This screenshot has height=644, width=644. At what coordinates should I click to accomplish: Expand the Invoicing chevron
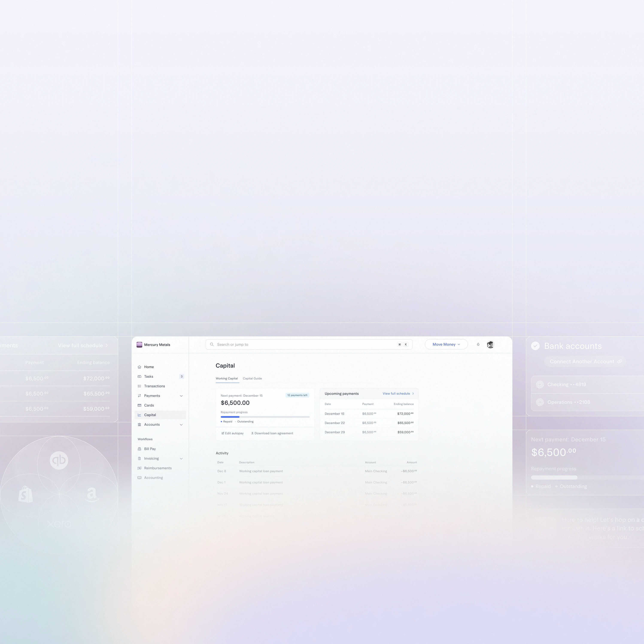(x=181, y=458)
